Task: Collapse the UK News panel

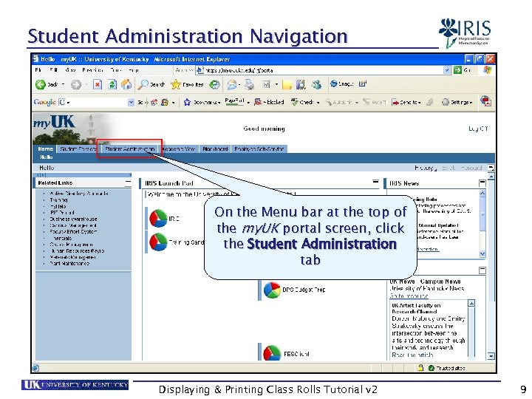Action: pos(482,270)
